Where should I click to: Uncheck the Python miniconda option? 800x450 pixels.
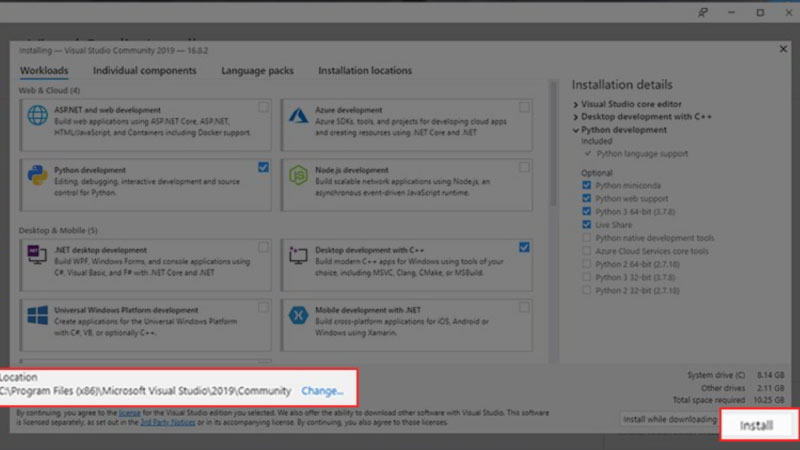[586, 185]
